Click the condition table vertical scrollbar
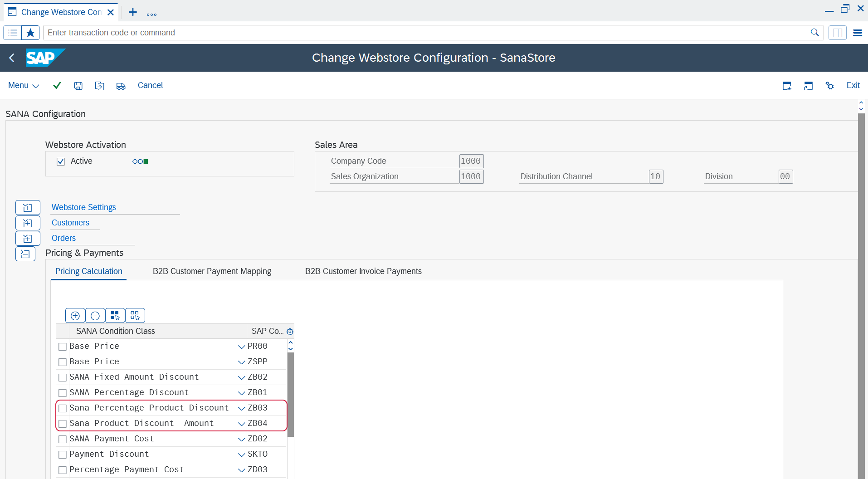Image resolution: width=868 pixels, height=479 pixels. click(291, 395)
